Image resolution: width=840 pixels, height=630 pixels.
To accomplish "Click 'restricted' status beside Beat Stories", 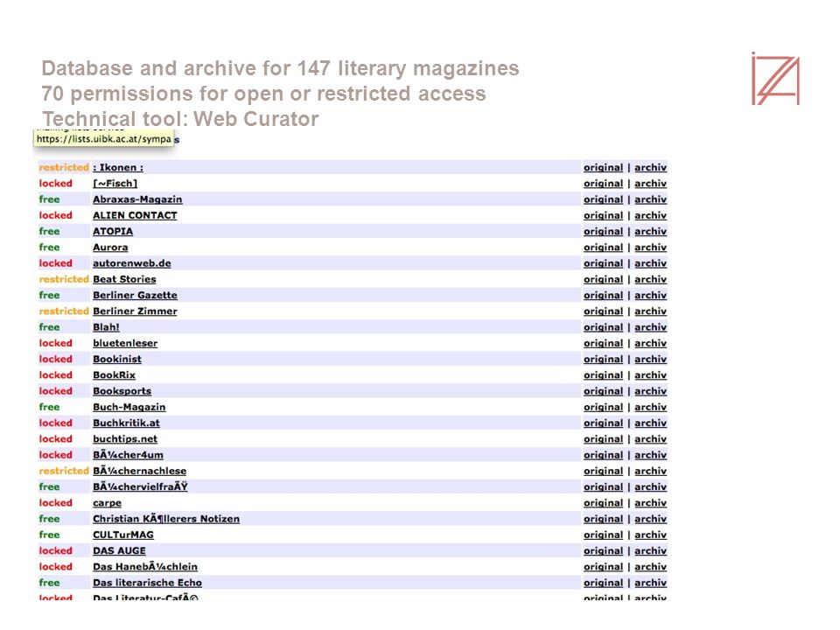I will click(x=64, y=280).
